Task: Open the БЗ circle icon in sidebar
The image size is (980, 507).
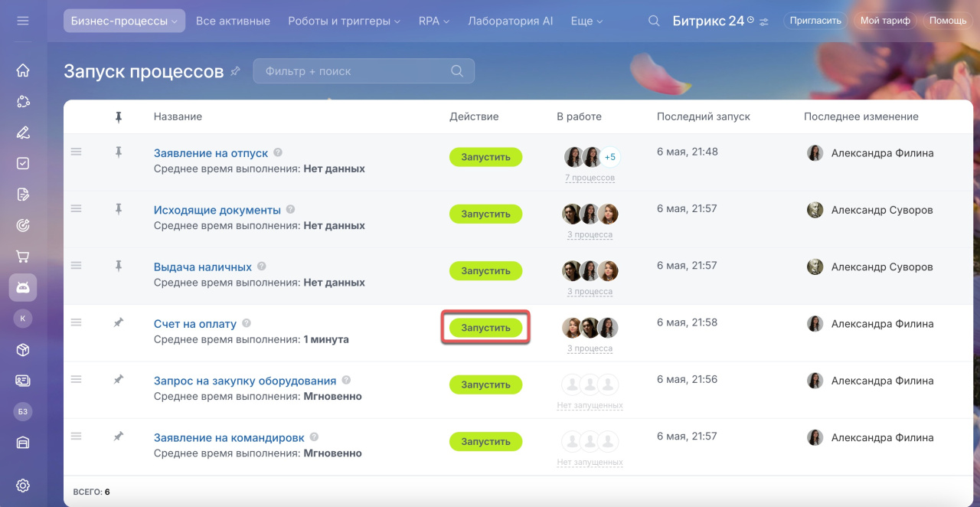Action: (23, 411)
